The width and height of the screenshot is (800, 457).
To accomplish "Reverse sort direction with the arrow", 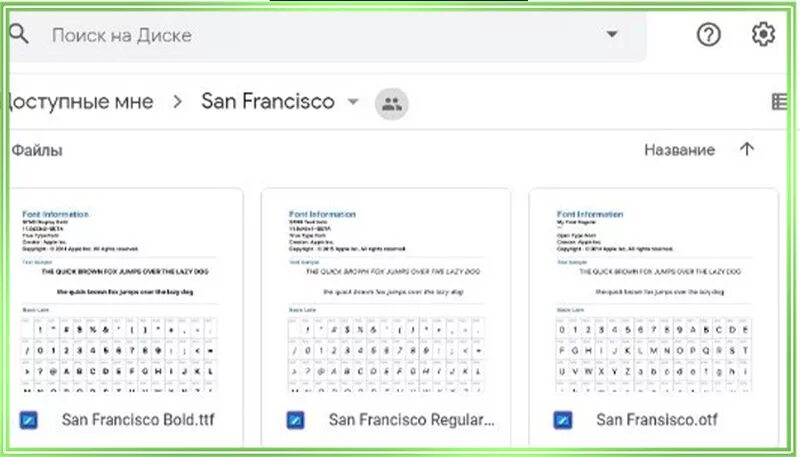I will (747, 149).
